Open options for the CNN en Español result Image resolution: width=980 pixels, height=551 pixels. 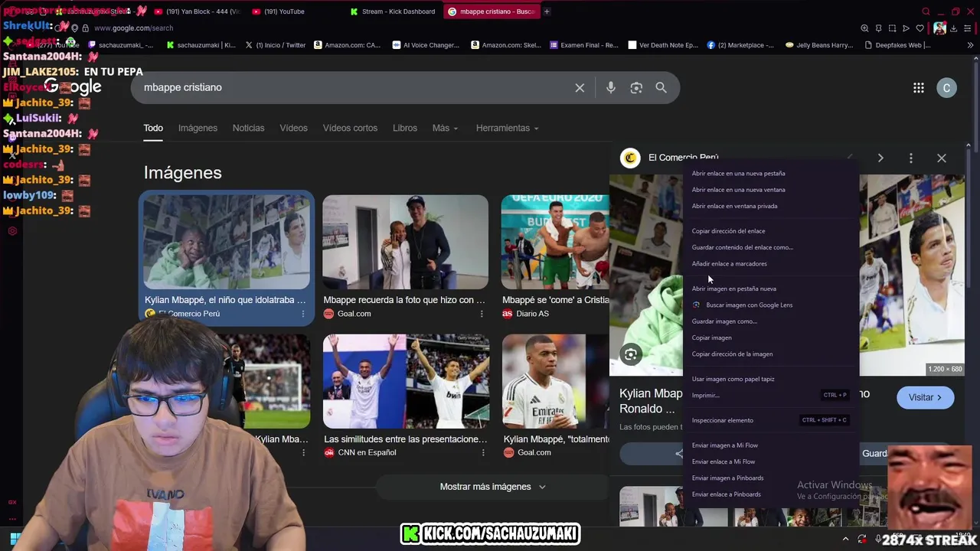pyautogui.click(x=483, y=453)
